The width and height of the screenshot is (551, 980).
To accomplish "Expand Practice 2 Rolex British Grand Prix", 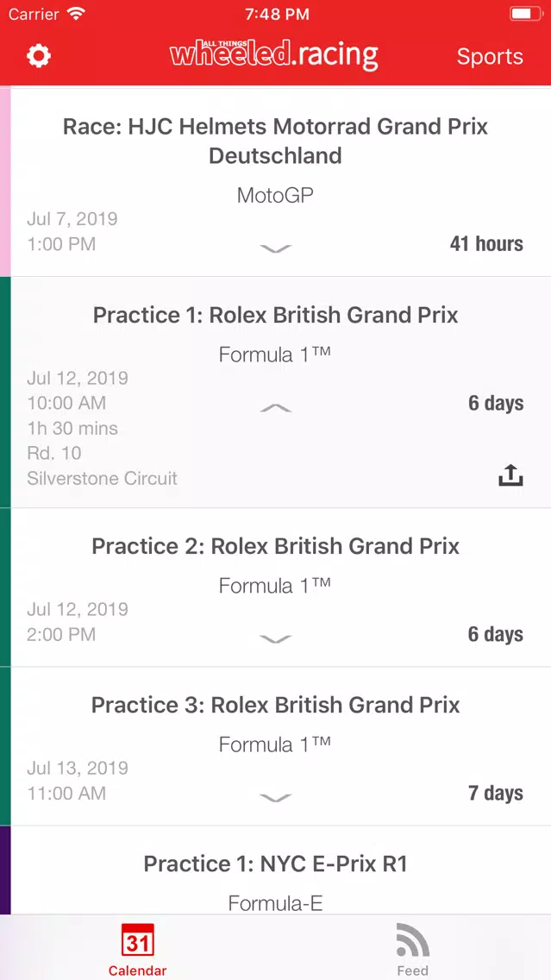I will [276, 638].
